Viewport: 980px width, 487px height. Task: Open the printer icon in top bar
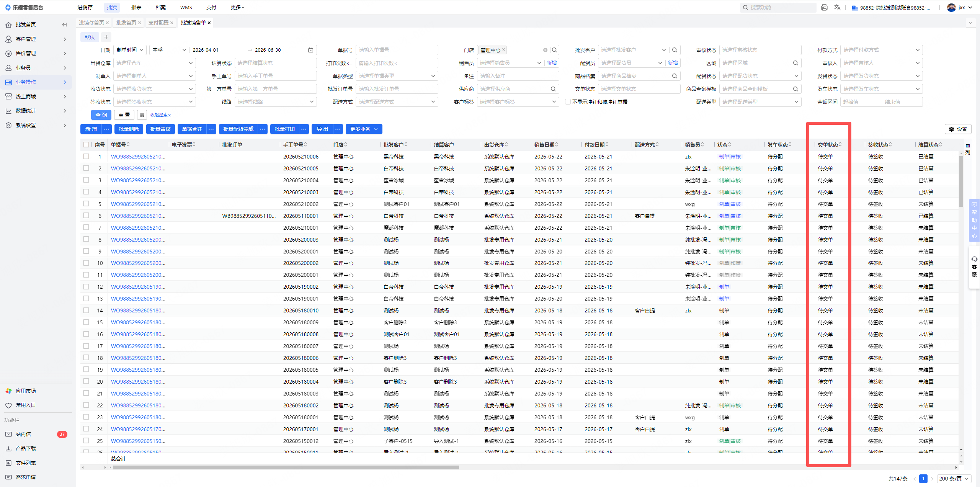(824, 7)
